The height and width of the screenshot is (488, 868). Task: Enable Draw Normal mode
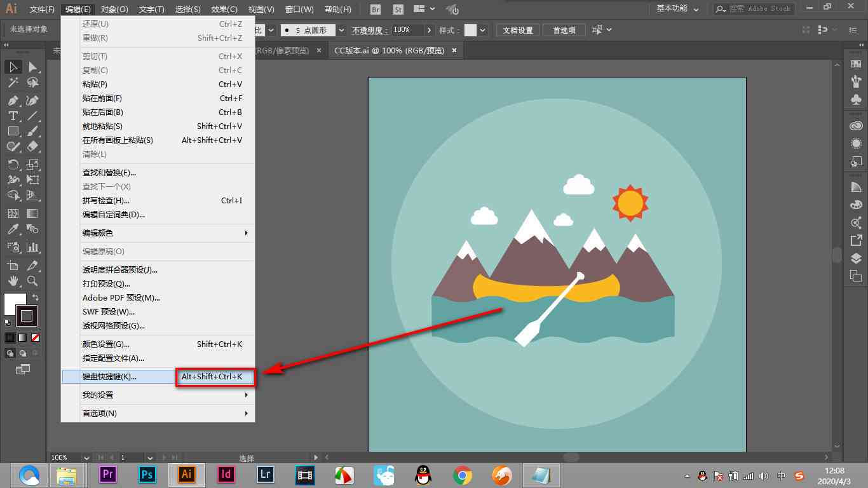point(10,353)
